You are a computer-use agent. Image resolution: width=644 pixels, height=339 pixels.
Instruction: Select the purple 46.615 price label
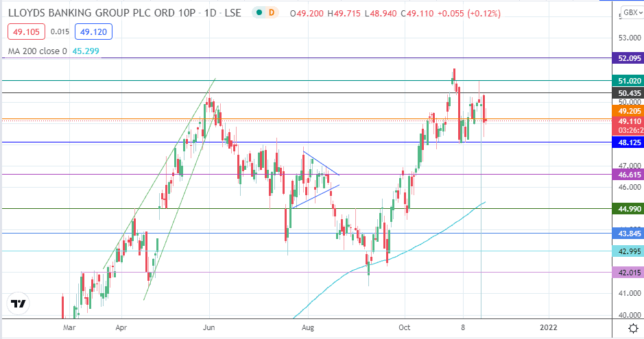628,175
